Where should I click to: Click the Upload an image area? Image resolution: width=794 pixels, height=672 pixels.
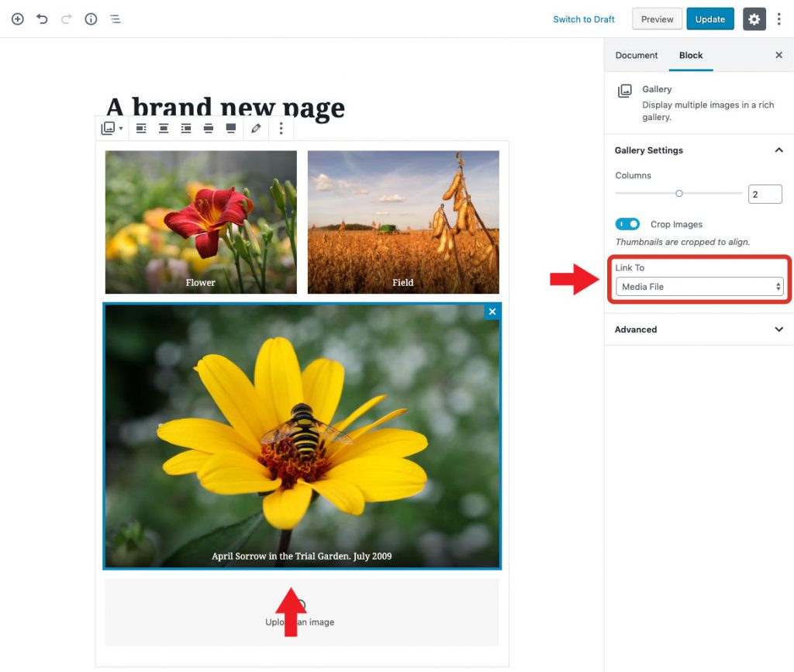pyautogui.click(x=302, y=612)
